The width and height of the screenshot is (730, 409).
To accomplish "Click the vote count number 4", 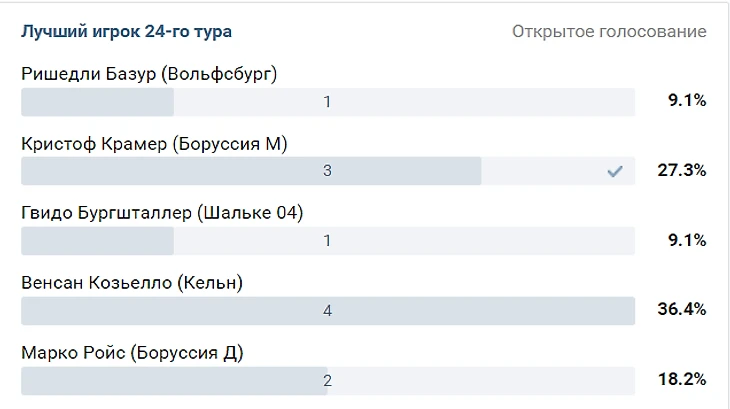I will (327, 311).
